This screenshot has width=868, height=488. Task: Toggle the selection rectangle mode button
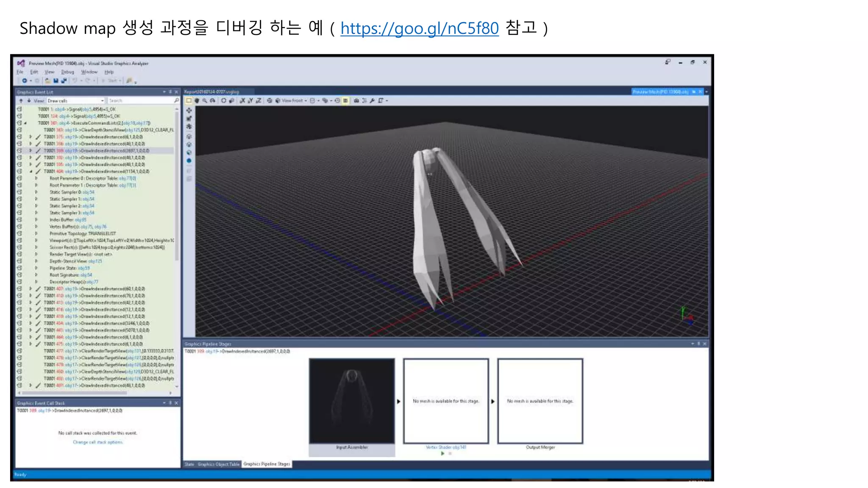[189, 100]
